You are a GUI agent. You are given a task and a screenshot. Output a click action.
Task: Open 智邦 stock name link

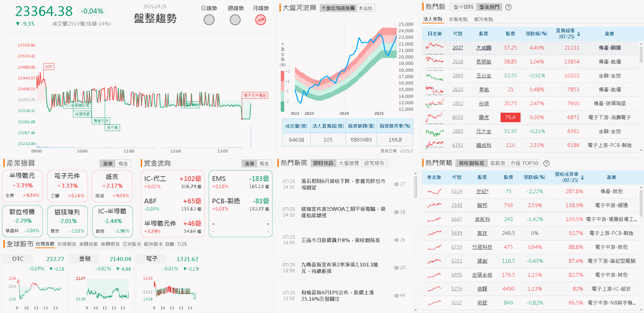point(482,205)
